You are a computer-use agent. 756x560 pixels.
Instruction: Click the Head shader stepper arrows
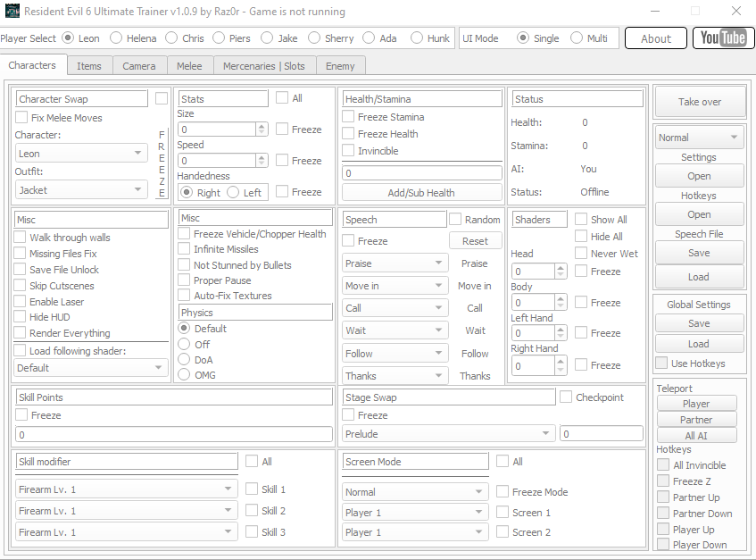coord(560,272)
